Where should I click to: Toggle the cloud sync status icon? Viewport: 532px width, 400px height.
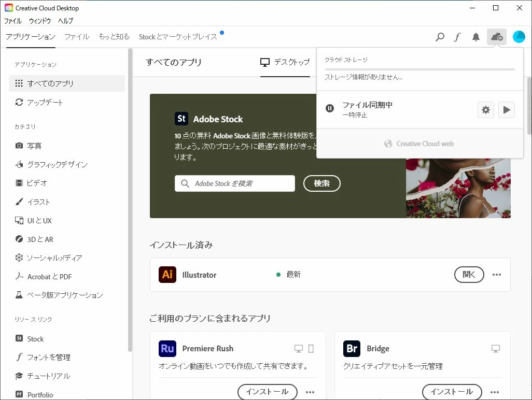click(497, 37)
